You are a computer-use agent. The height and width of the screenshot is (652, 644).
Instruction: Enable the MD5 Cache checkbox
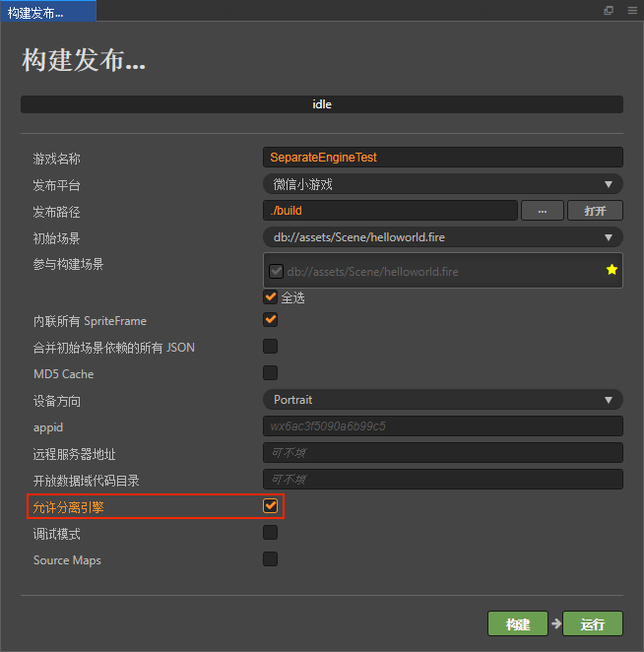271,373
